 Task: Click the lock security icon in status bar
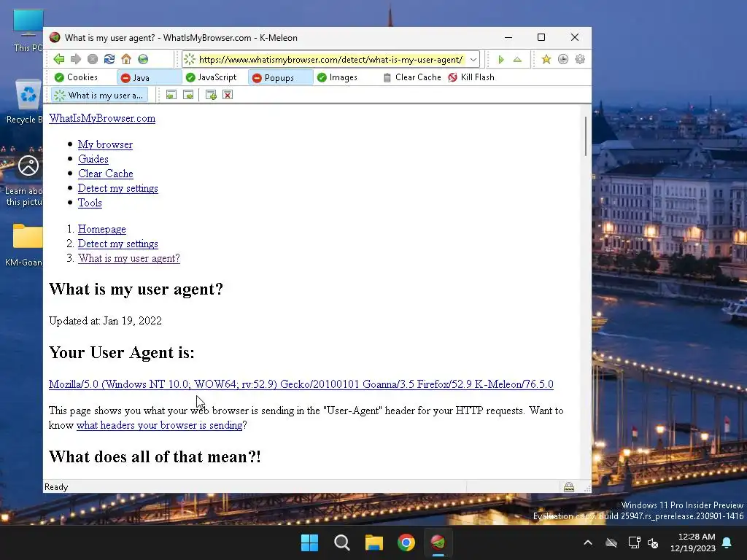[x=569, y=486]
